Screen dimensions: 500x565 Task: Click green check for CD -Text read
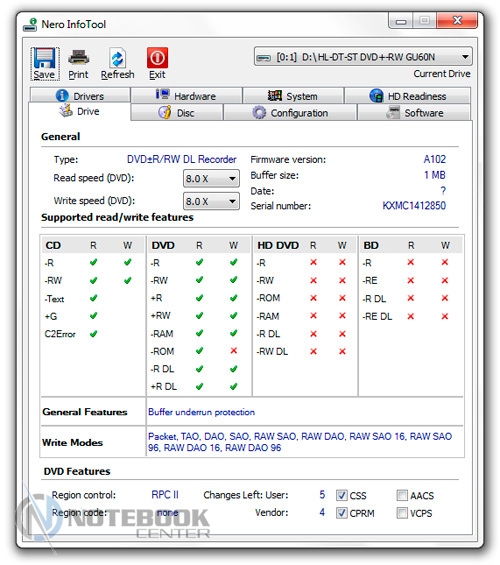tap(93, 298)
